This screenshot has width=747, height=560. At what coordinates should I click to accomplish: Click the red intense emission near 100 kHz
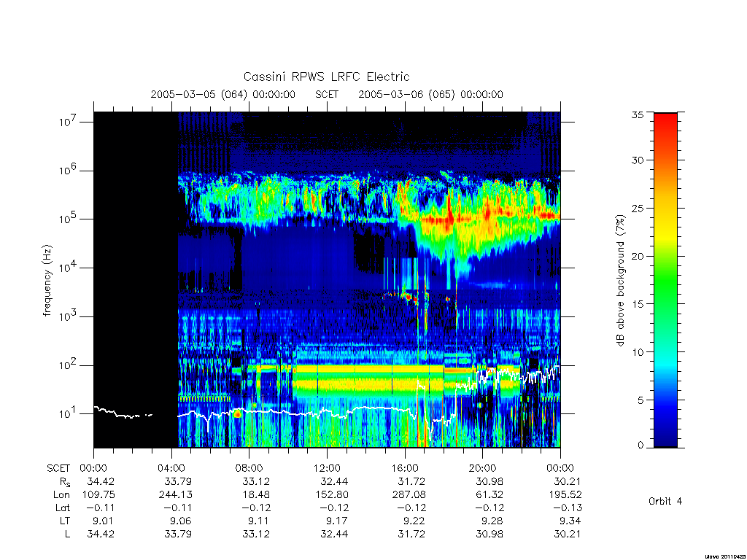click(x=438, y=220)
